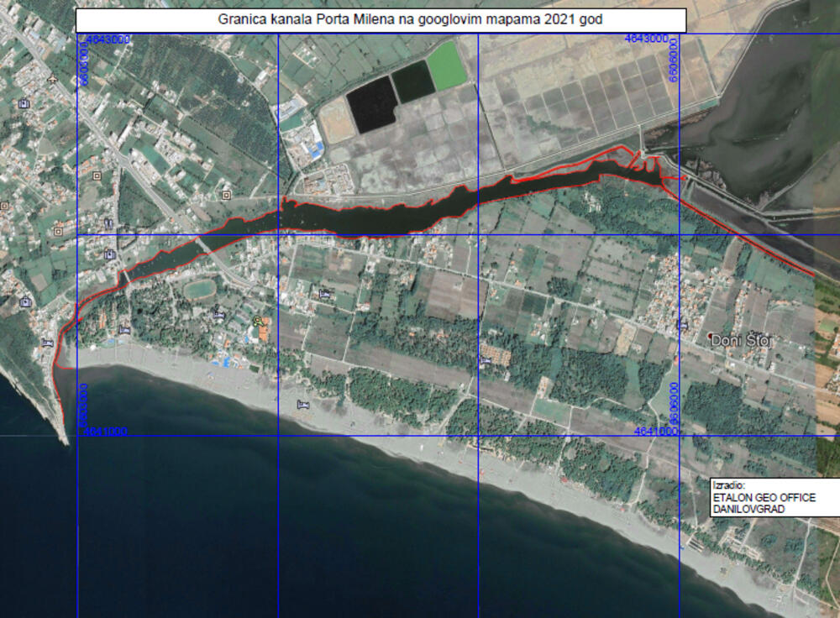The width and height of the screenshot is (840, 618).
Task: Select the large black pond beside the saltworks
Action: 370,104
